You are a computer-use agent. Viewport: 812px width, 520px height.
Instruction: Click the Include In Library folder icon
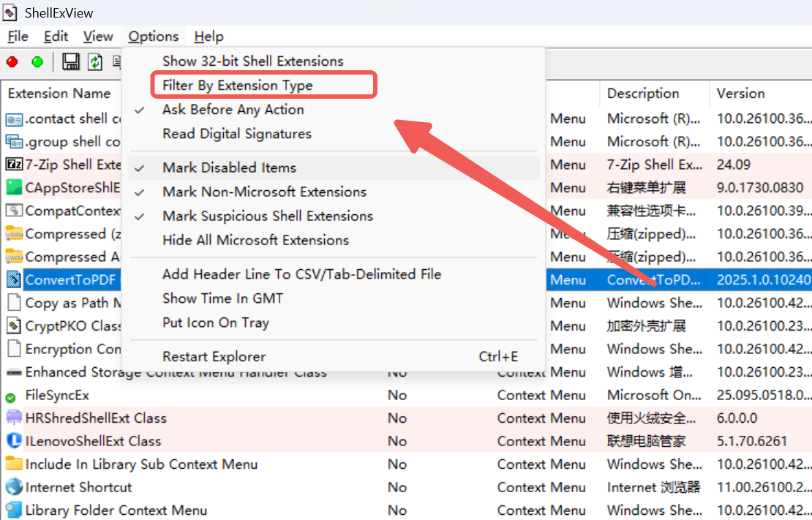14,463
